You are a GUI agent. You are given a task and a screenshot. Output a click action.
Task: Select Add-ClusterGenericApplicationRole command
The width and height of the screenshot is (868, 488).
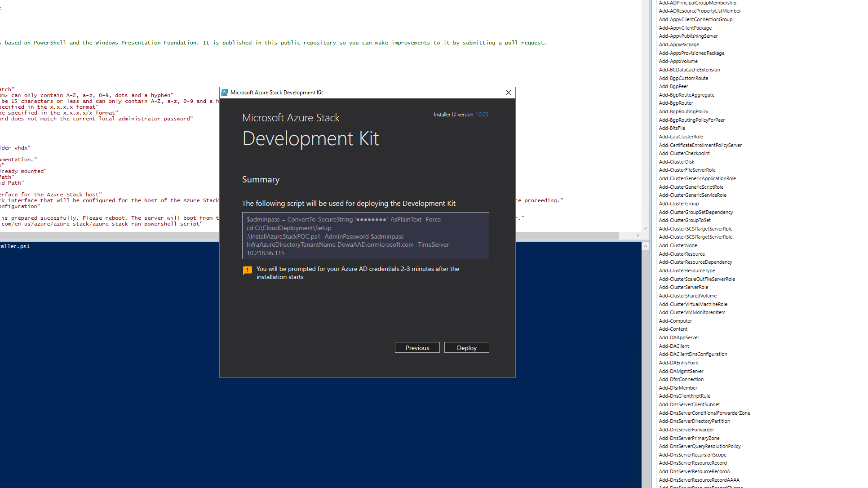click(x=697, y=178)
